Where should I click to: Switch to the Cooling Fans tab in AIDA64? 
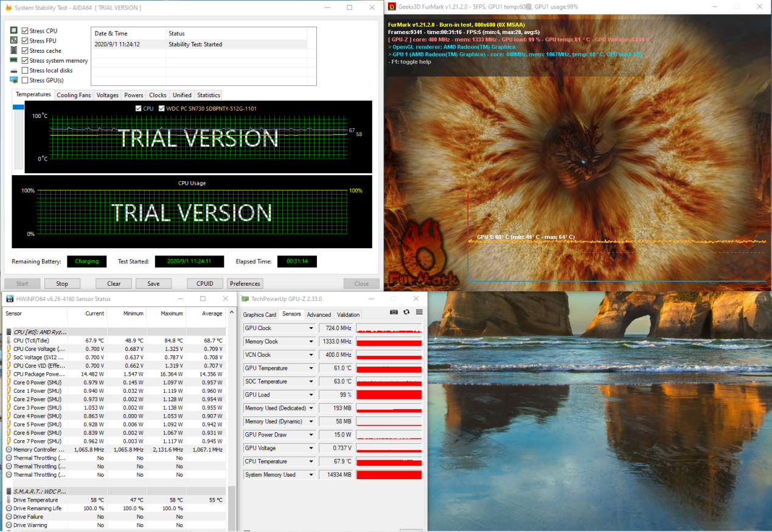click(x=74, y=95)
